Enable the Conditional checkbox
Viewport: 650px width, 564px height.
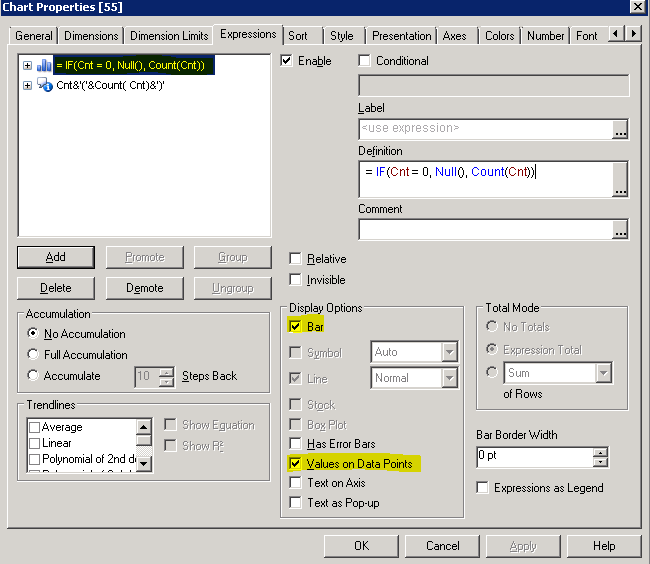[364, 61]
